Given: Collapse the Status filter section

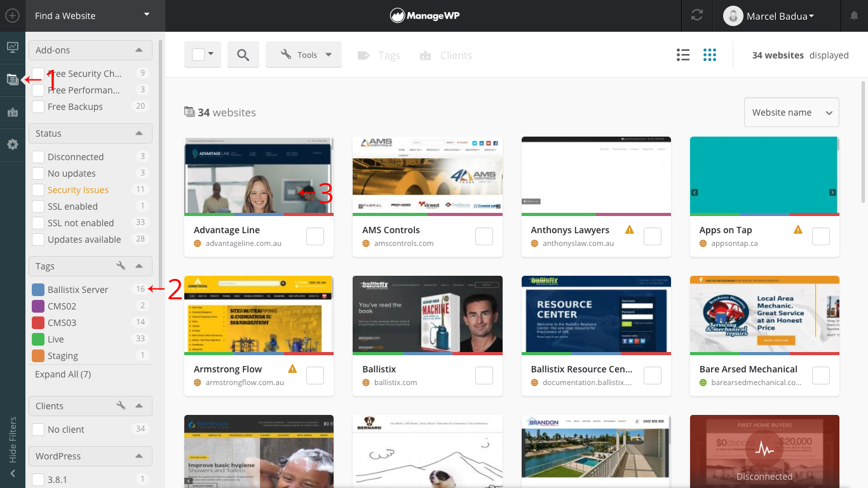Looking at the screenshot, I should point(139,133).
